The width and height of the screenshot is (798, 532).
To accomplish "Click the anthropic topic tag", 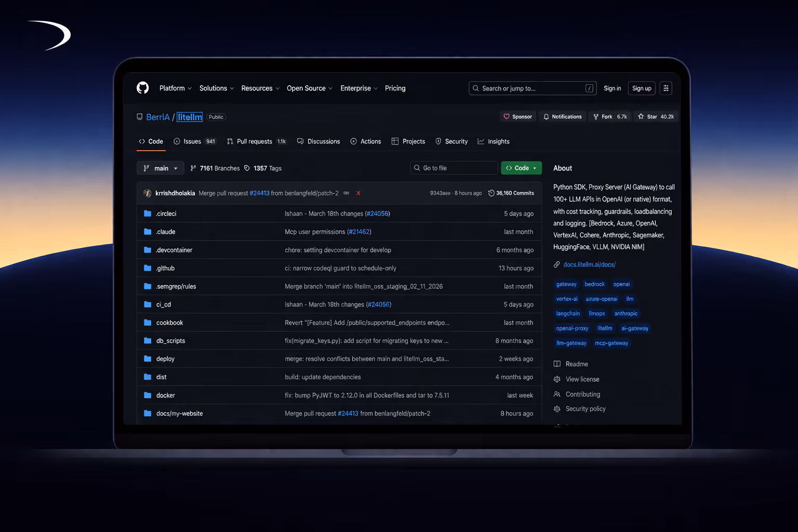I will 626,313.
